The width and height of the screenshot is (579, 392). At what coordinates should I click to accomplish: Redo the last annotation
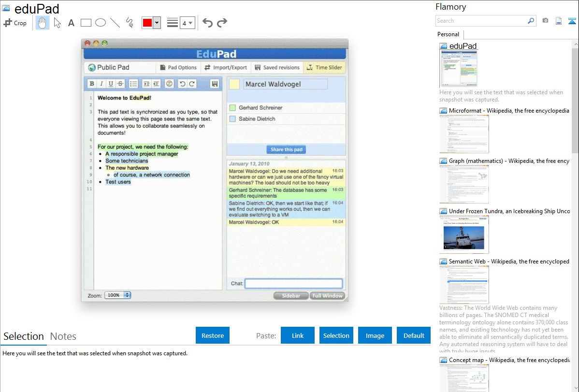[222, 23]
